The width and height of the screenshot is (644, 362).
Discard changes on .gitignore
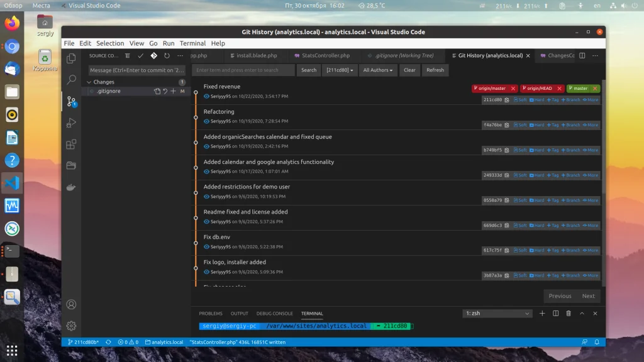165,91
